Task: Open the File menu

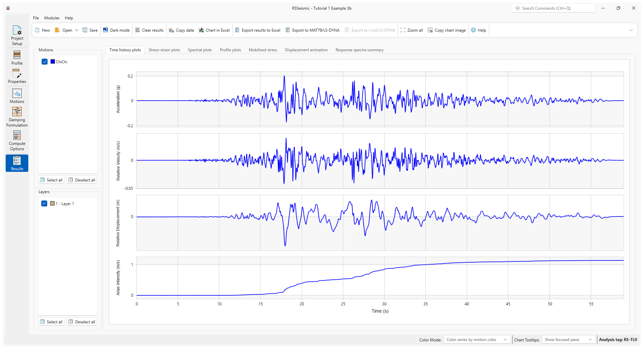Action: pos(36,18)
